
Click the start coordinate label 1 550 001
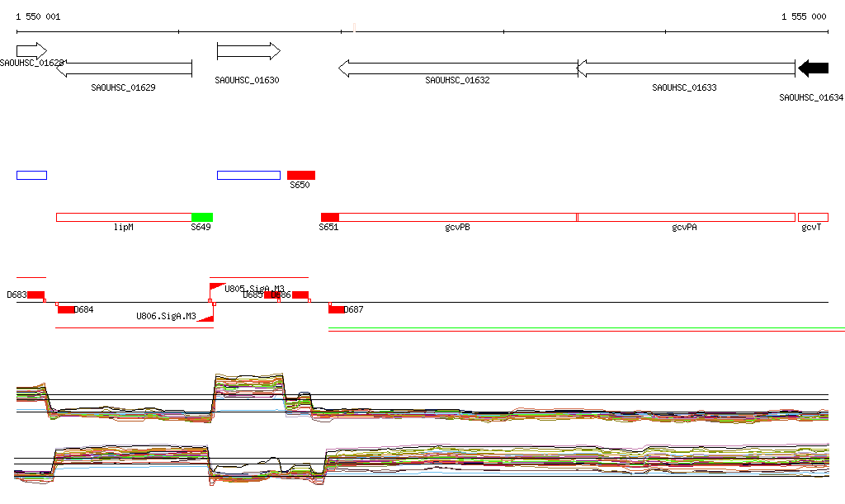38,16
